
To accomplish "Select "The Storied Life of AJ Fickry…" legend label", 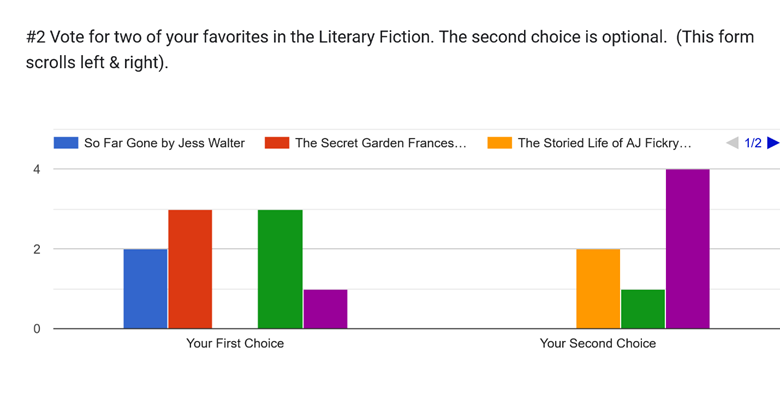I will point(604,143).
